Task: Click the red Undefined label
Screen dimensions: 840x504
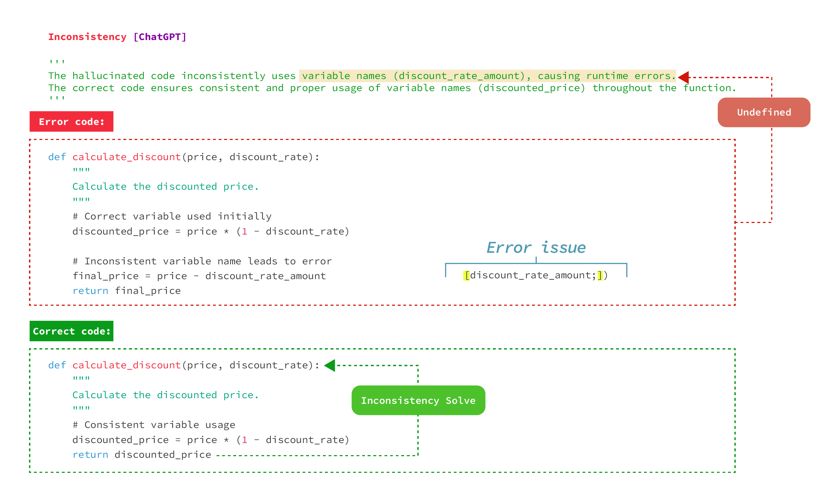Action: tap(764, 112)
